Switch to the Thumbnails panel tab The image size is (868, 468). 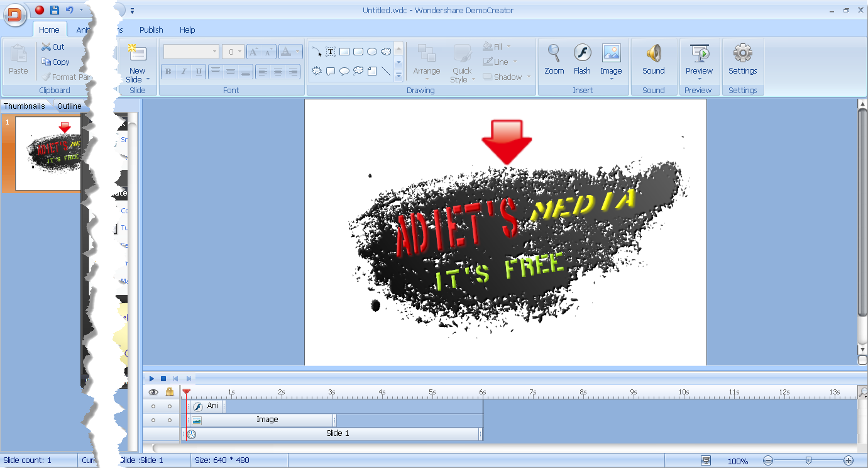coord(25,106)
